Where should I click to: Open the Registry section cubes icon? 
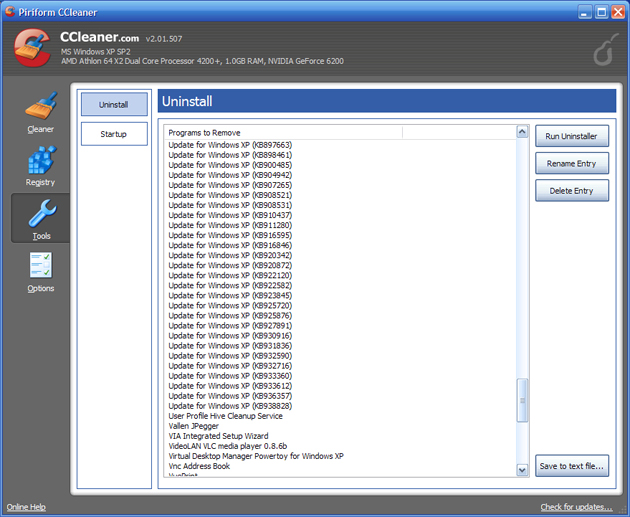coord(42,160)
